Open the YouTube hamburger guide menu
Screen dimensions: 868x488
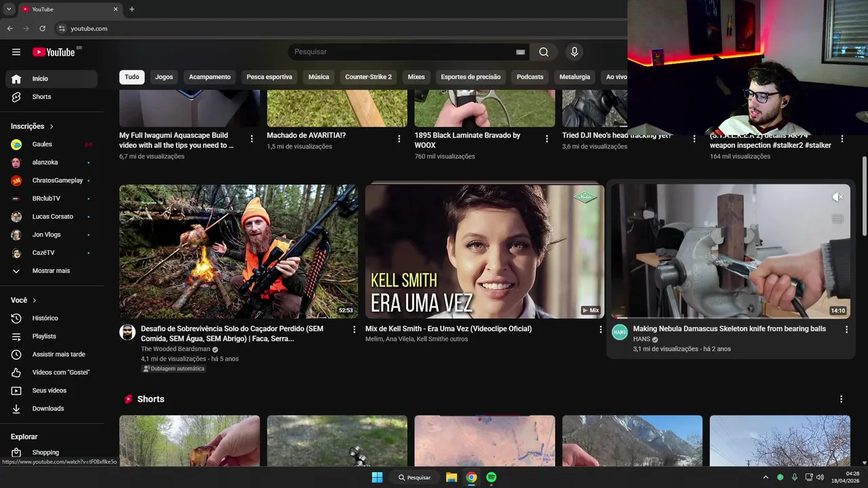tap(16, 52)
